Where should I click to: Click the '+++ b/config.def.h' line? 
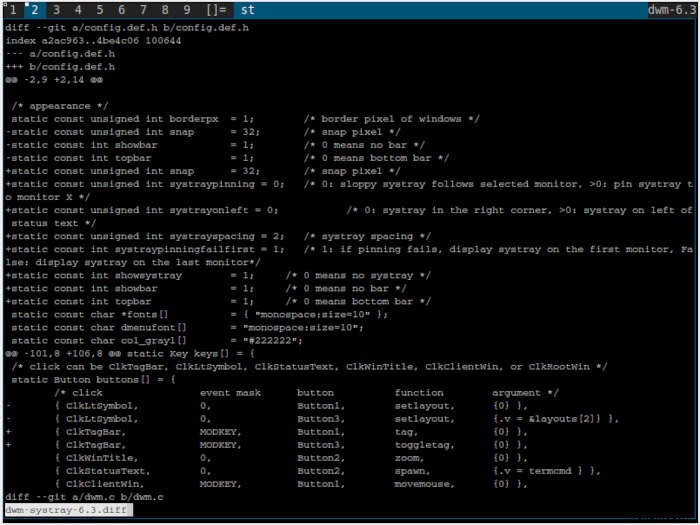60,67
